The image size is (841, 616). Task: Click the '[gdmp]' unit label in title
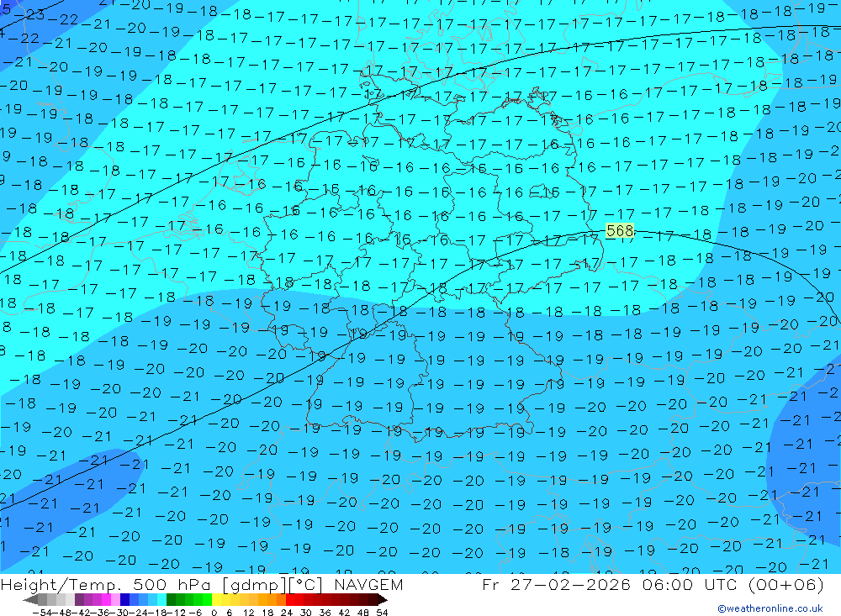tap(255, 585)
